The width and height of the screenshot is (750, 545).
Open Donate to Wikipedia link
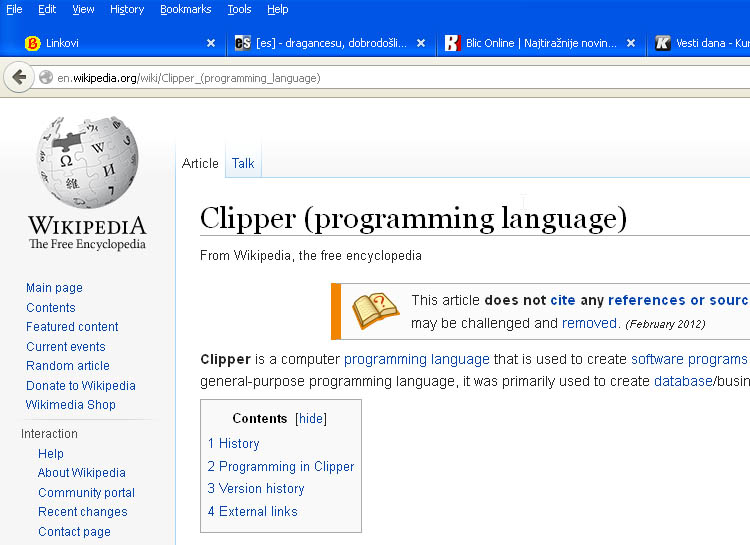[x=81, y=386]
